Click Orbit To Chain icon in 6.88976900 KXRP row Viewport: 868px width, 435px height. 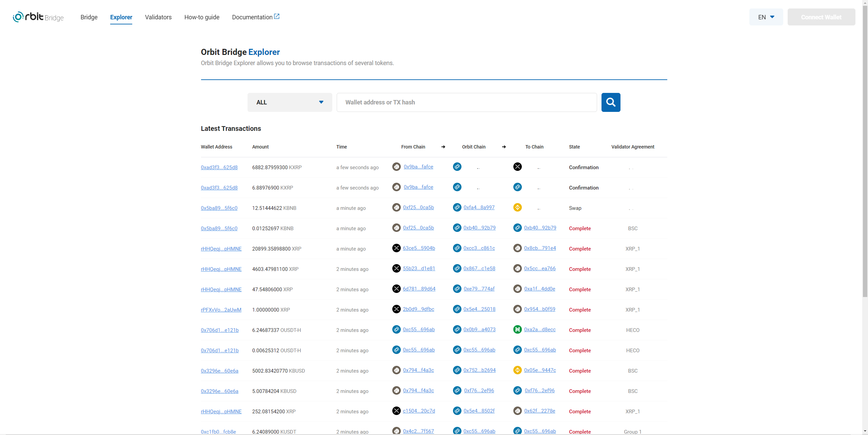(x=517, y=187)
